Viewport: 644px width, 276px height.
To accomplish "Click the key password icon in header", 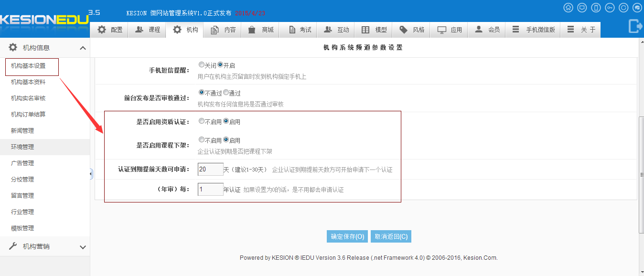I will 610,8.
